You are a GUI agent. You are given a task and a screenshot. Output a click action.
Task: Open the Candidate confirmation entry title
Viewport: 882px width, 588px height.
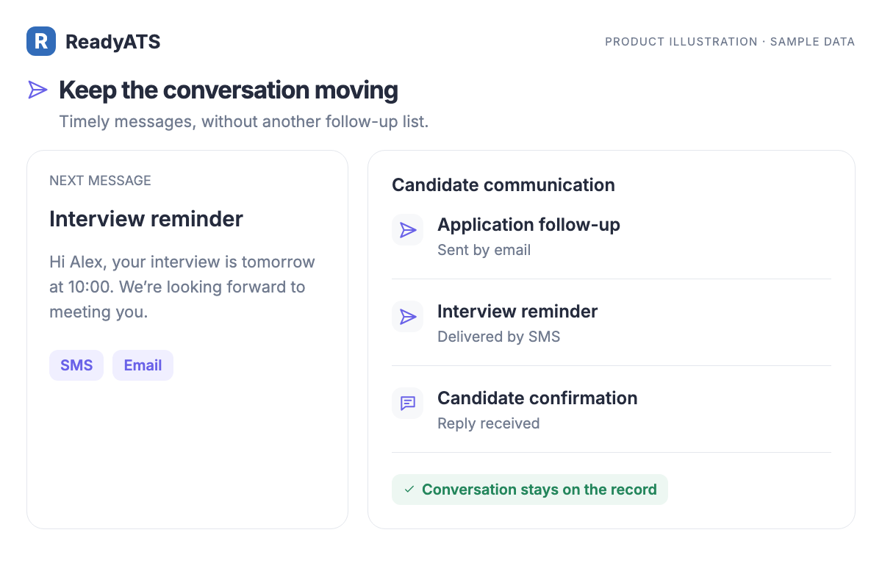pyautogui.click(x=537, y=398)
